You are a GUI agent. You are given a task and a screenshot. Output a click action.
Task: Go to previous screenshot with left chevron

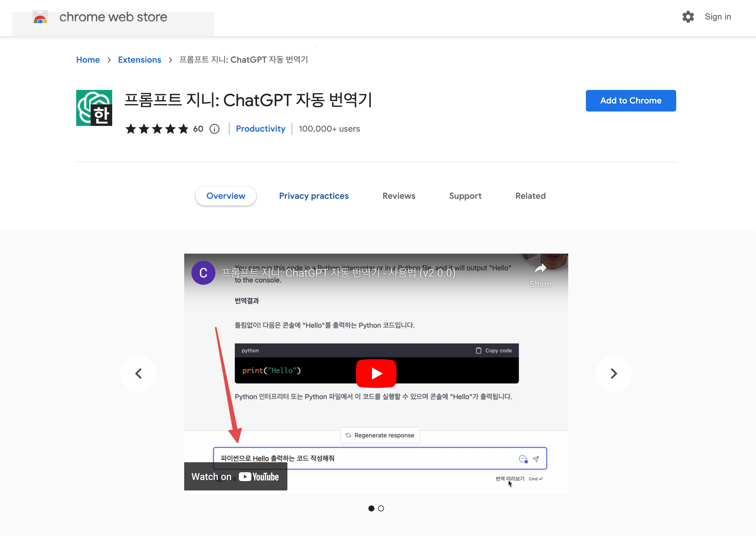(139, 374)
